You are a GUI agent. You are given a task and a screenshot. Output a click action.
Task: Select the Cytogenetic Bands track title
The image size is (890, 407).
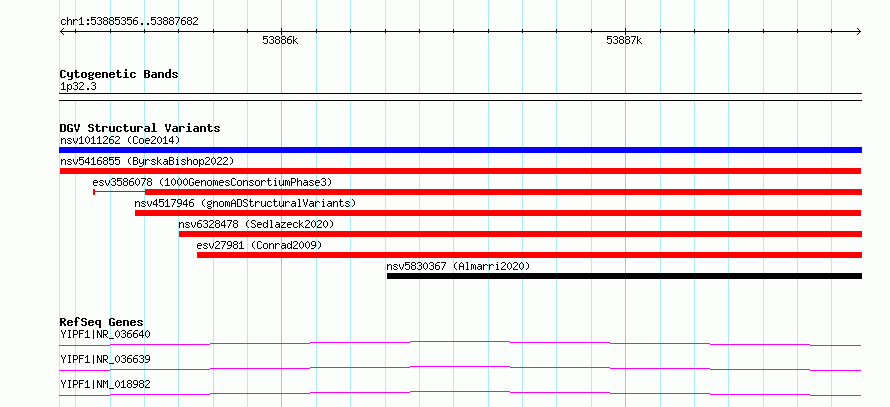tap(119, 74)
